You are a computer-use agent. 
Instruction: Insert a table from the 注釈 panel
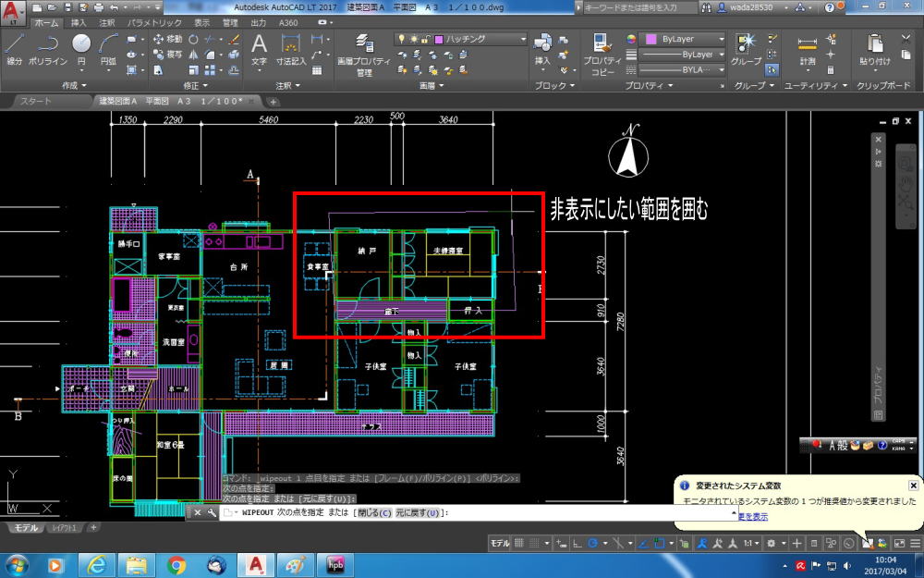[x=317, y=70]
